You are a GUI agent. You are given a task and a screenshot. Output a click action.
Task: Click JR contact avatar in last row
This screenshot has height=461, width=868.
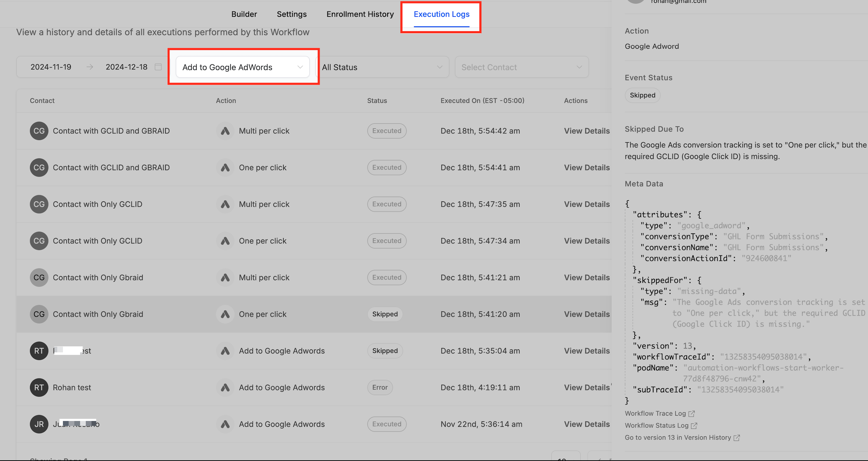pyautogui.click(x=39, y=424)
